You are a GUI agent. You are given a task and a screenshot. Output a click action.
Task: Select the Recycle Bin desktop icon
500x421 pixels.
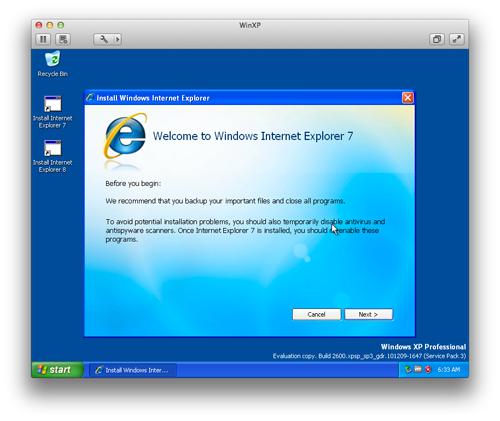53,64
